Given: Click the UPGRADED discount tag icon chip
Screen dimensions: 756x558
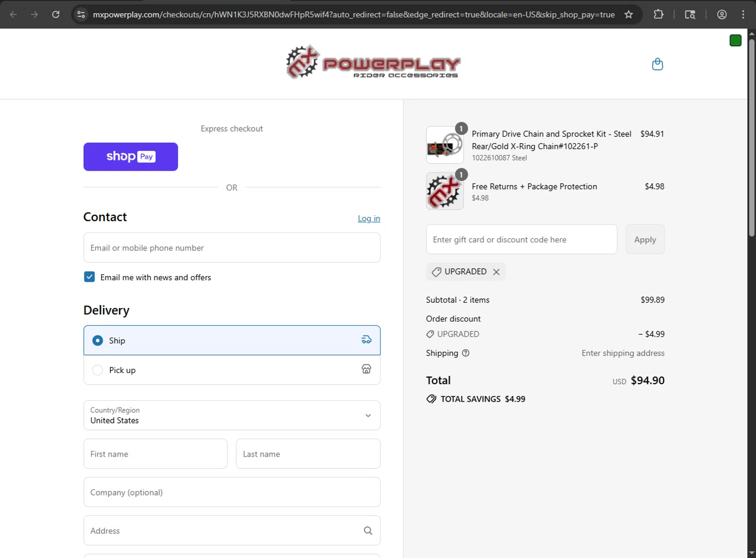Looking at the screenshot, I should pos(436,272).
